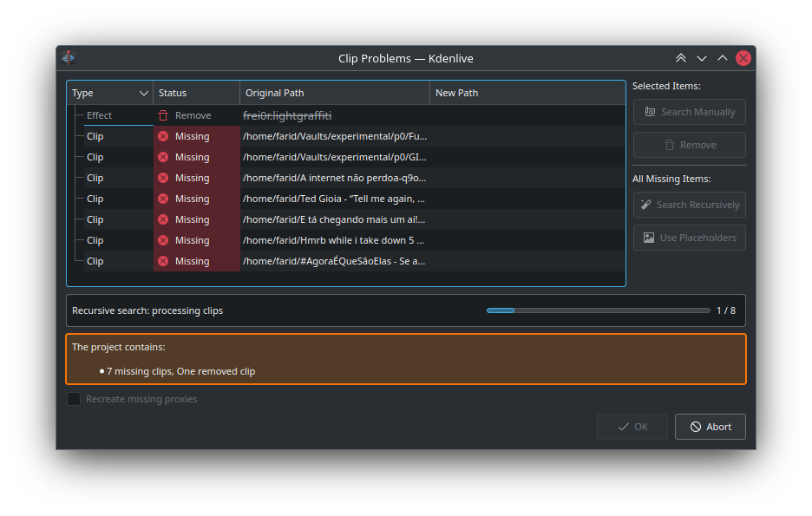
Task: Click the recursive search progress bar
Action: point(596,310)
